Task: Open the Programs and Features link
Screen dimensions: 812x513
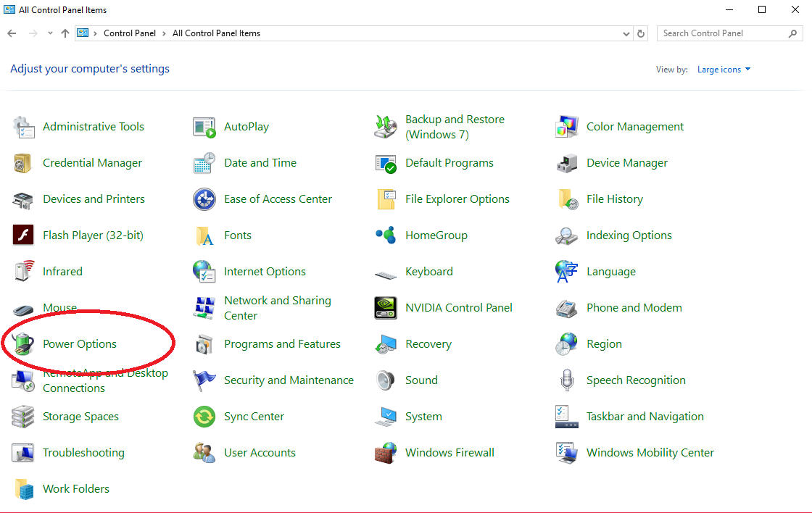Action: coord(282,344)
